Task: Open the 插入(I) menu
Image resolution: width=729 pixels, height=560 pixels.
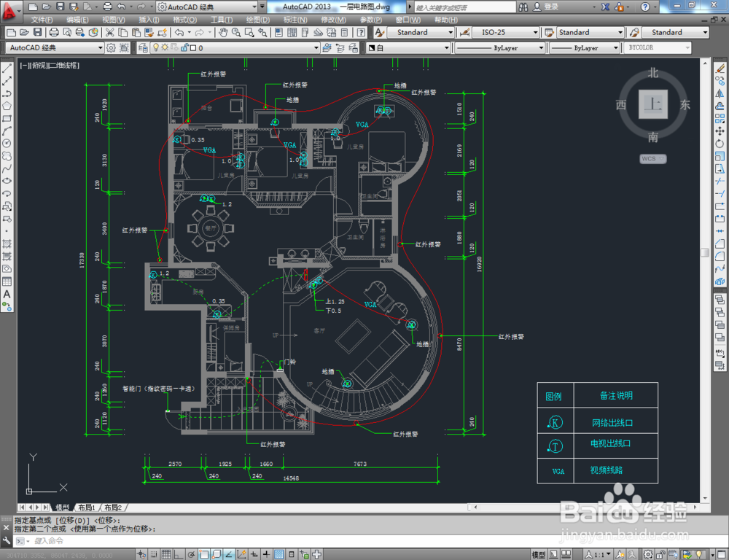Action: tap(149, 20)
